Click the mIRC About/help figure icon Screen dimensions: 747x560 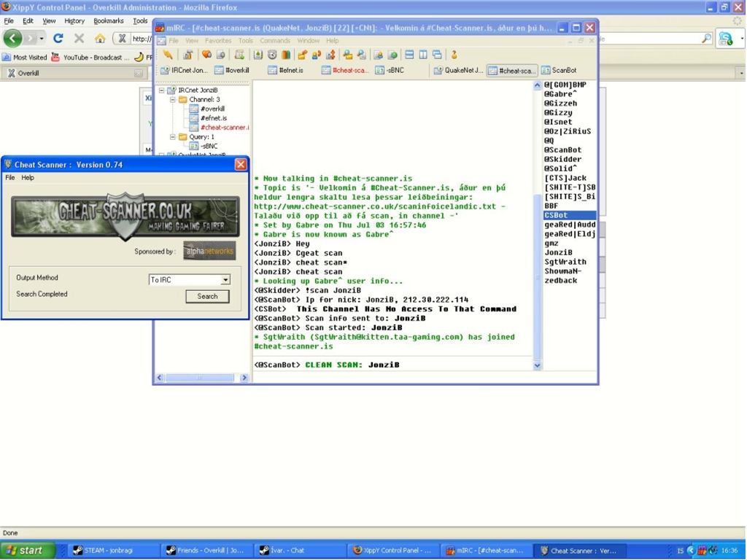[454, 55]
